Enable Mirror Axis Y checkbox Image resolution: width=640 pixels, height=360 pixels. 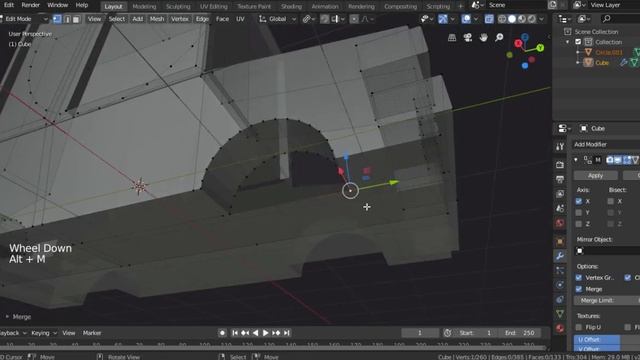click(x=578, y=213)
